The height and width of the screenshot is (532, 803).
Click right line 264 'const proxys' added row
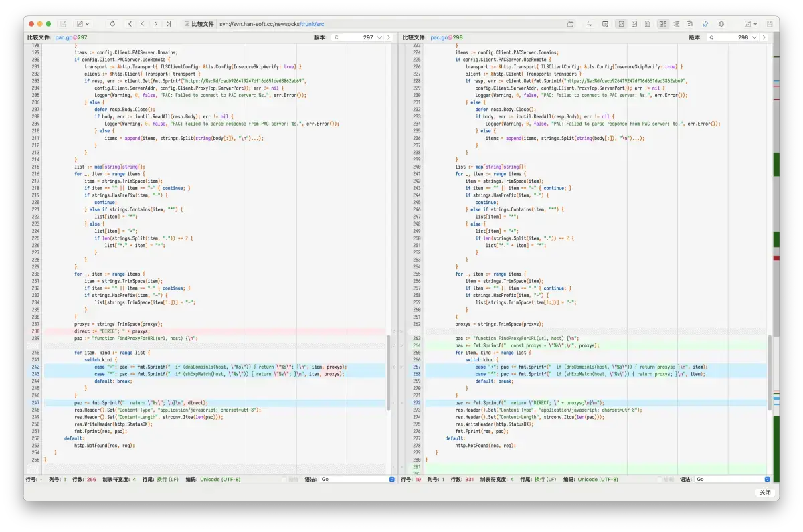[x=596, y=345]
